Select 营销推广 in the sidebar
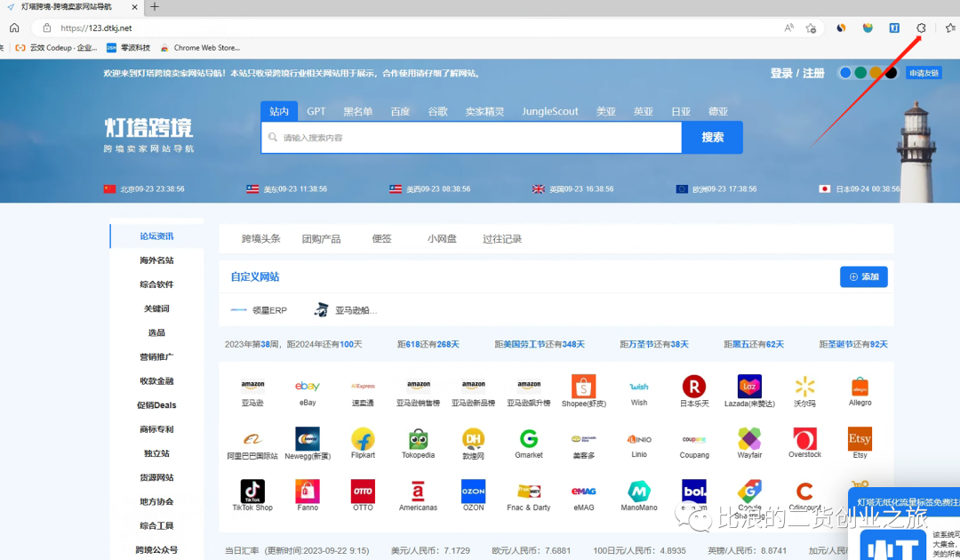Image resolution: width=960 pixels, height=560 pixels. coord(156,356)
